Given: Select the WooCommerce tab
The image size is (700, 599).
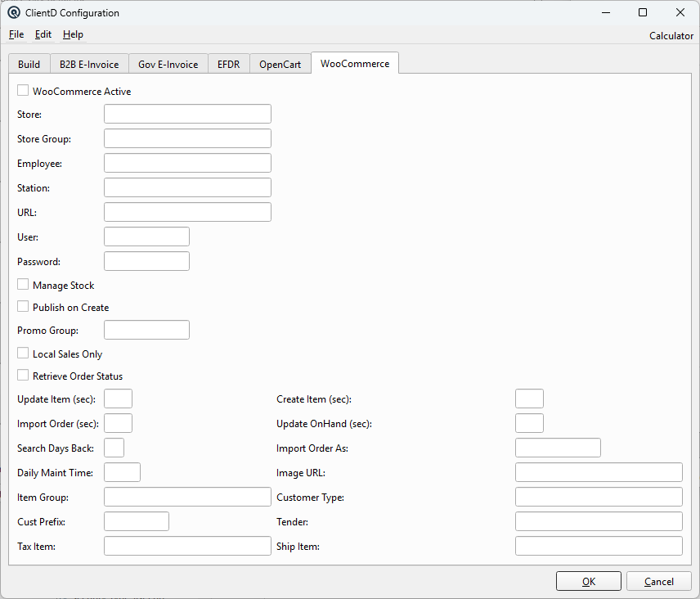Looking at the screenshot, I should 355,64.
